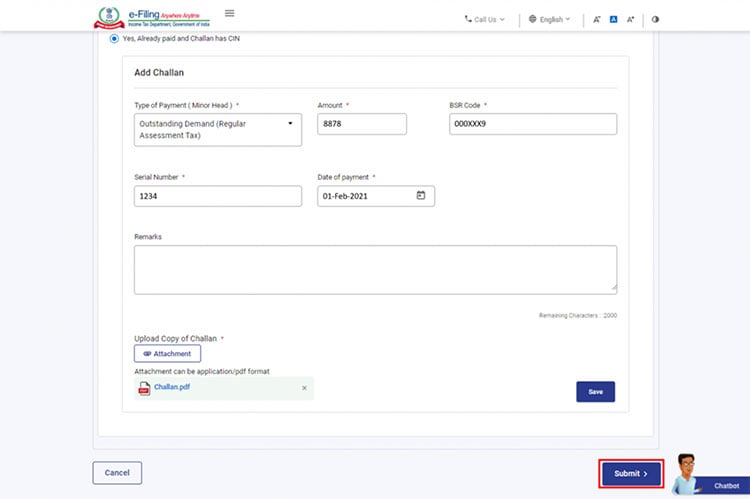The height and width of the screenshot is (499, 750).
Task: Open the calendar picker icon
Action: click(420, 195)
